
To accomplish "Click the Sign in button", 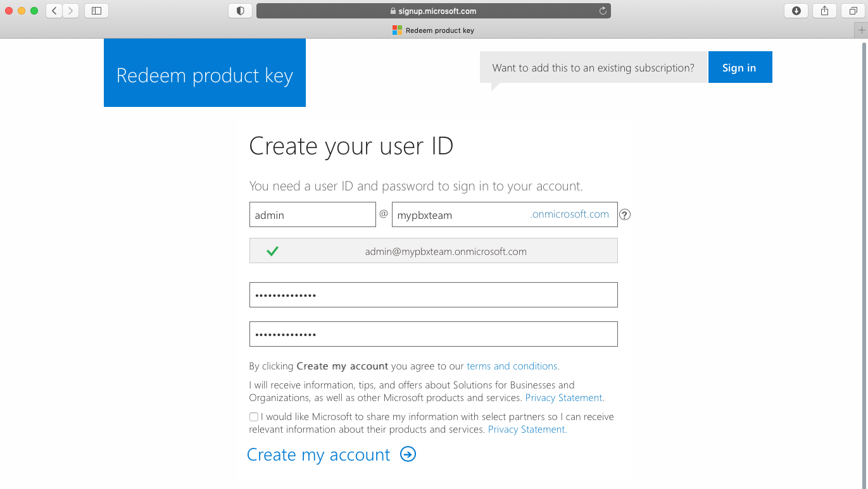I will (x=739, y=67).
